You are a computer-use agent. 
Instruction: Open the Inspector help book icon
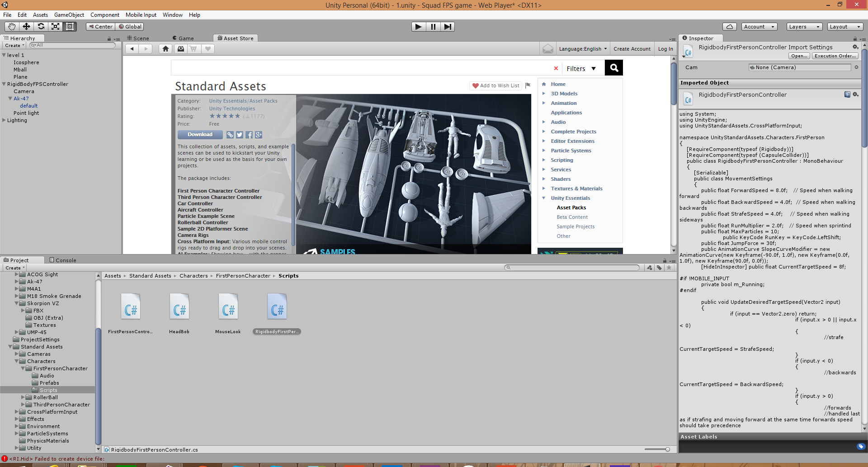tap(847, 94)
